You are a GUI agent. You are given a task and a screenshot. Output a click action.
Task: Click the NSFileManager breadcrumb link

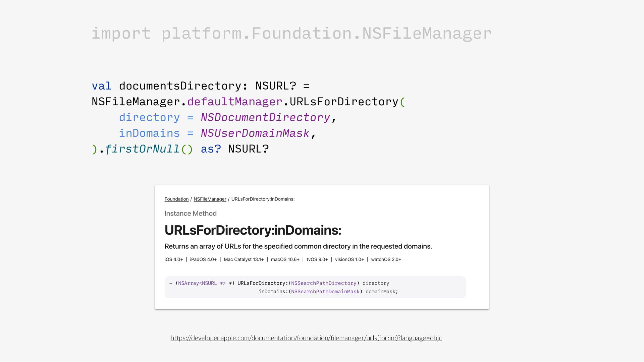tap(210, 199)
